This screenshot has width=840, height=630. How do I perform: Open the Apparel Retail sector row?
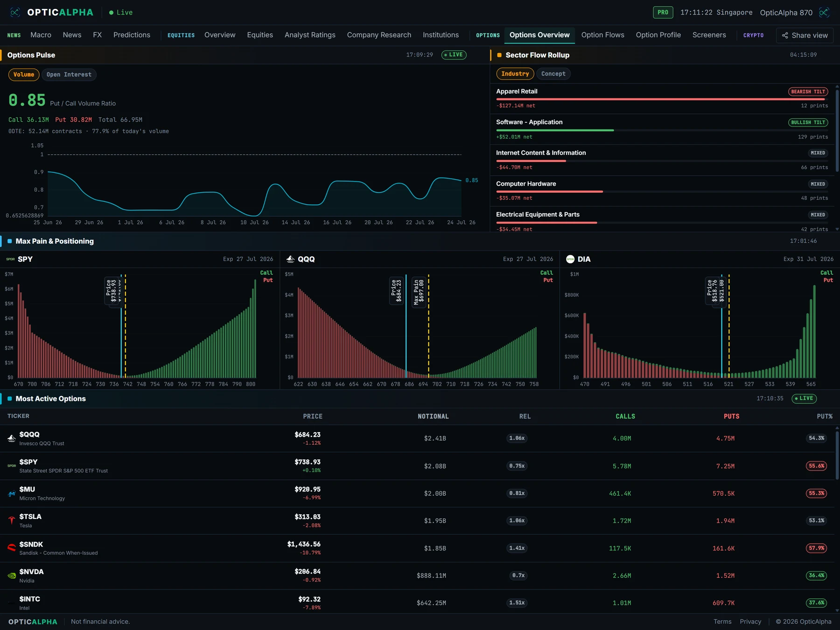662,98
